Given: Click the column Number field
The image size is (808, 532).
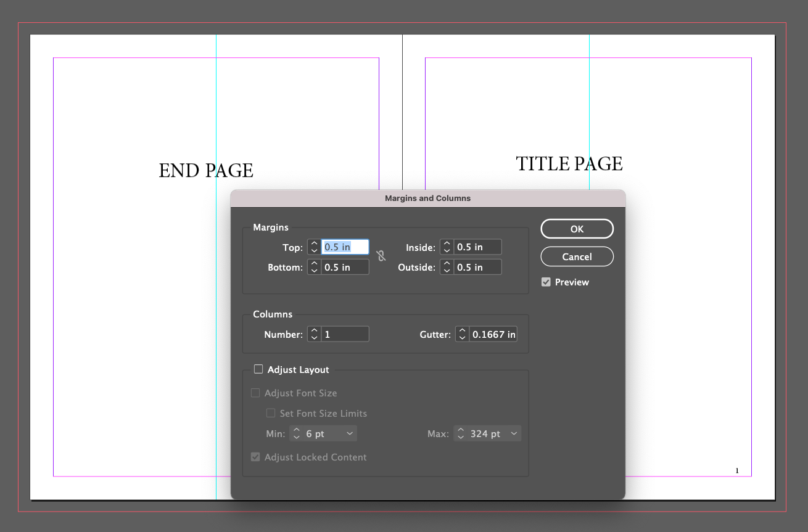Looking at the screenshot, I should 345,334.
